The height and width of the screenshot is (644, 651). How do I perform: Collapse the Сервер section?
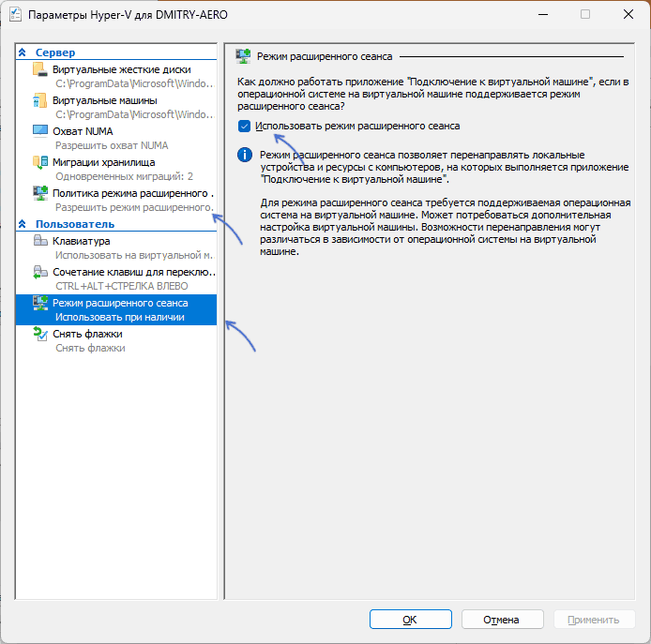[23, 52]
